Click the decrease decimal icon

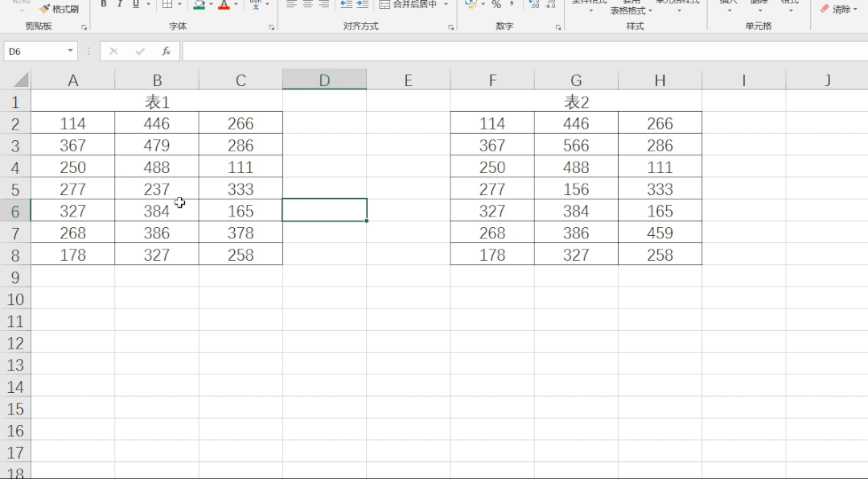[x=550, y=5]
